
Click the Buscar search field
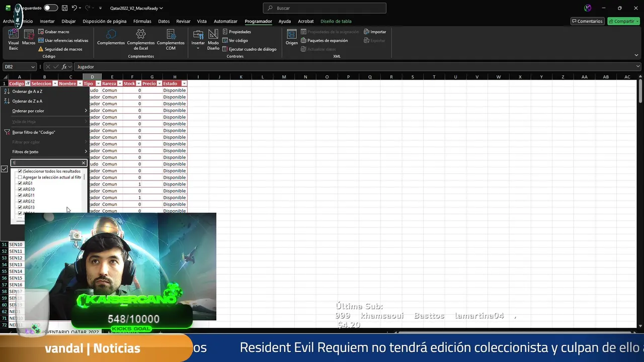point(325,8)
